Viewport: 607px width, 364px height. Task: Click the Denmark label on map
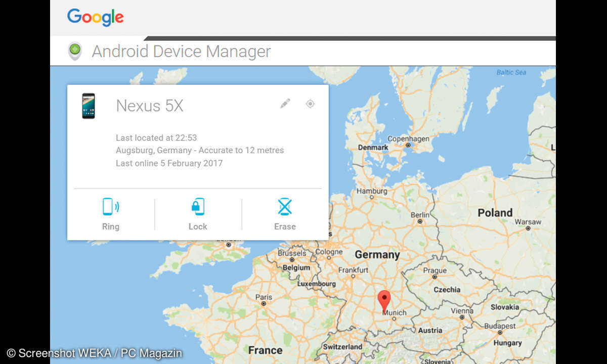click(373, 148)
